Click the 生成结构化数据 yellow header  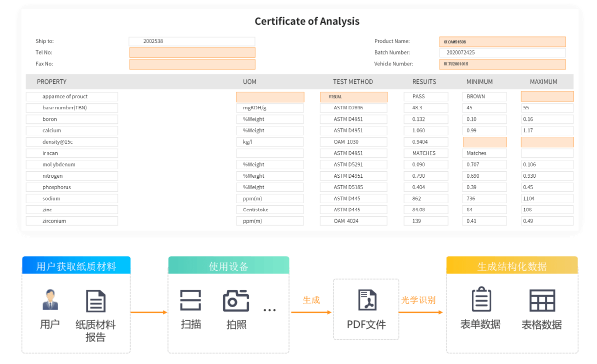point(512,266)
